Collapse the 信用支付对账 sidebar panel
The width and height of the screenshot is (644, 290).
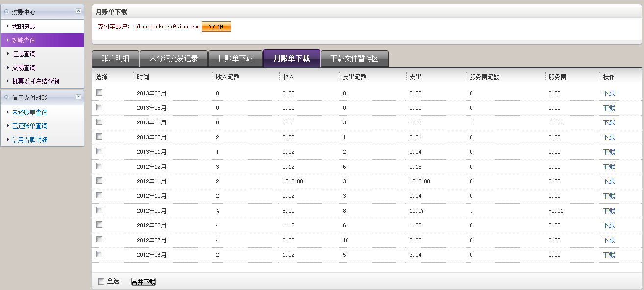[x=78, y=97]
